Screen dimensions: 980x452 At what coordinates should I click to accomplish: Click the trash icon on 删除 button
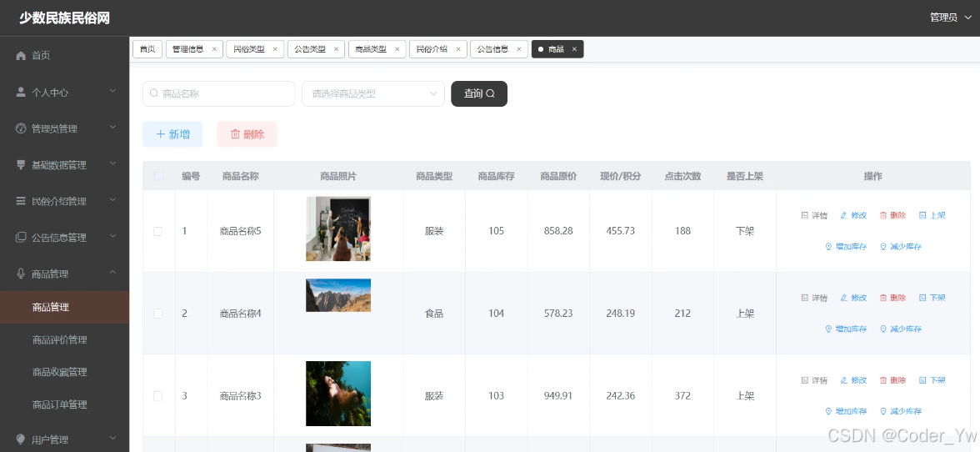click(236, 134)
